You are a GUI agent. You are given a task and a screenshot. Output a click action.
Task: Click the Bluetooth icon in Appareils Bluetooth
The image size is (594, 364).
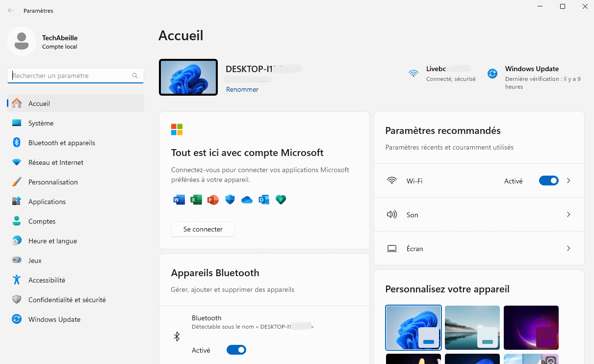(x=177, y=337)
